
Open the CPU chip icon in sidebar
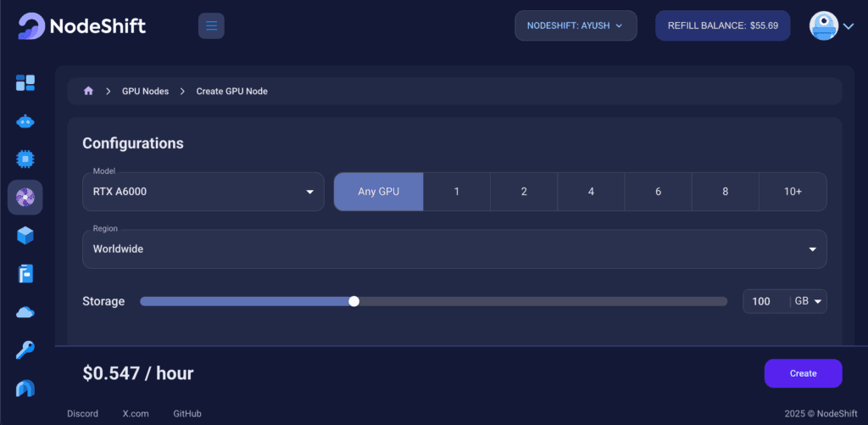click(x=25, y=159)
